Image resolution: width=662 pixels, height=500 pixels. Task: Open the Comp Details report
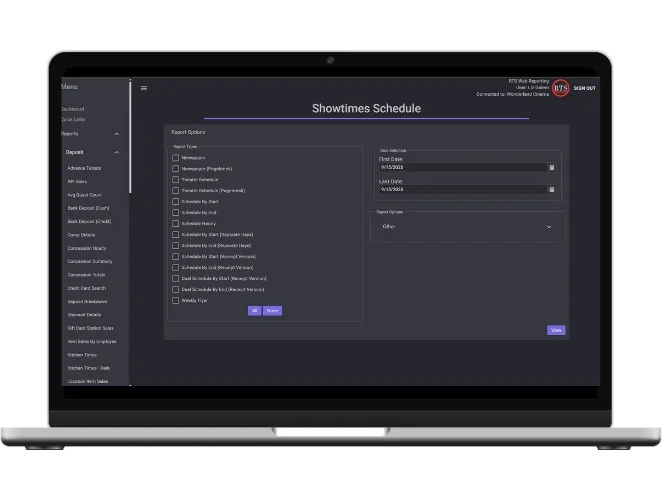[81, 235]
